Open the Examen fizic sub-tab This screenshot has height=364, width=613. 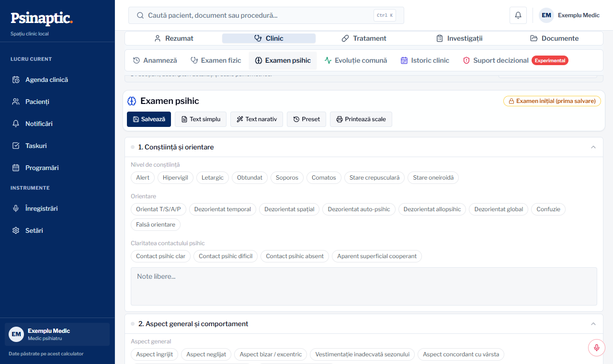216,60
